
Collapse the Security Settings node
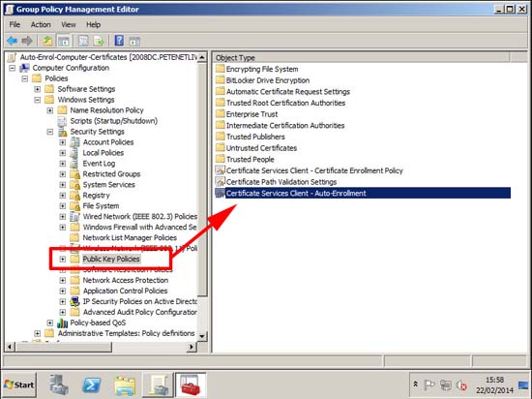point(50,132)
